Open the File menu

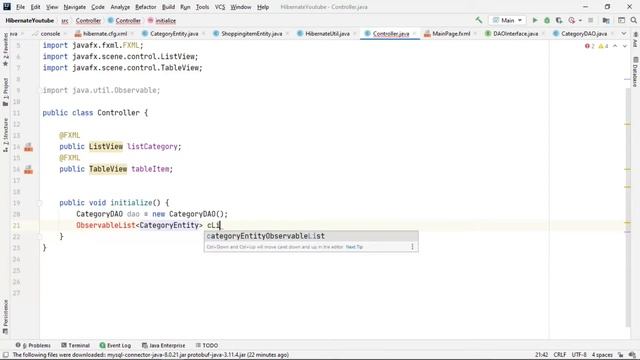point(20,7)
